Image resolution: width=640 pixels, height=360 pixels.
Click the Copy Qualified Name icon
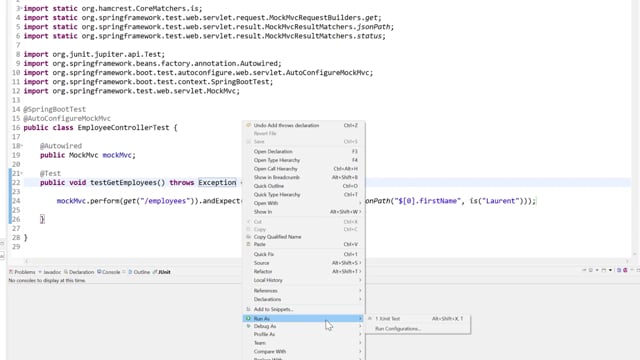pos(248,237)
